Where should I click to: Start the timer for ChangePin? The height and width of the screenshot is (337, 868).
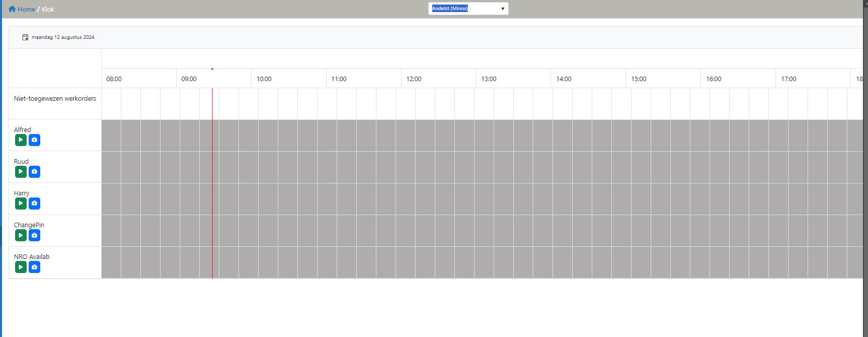click(x=21, y=235)
